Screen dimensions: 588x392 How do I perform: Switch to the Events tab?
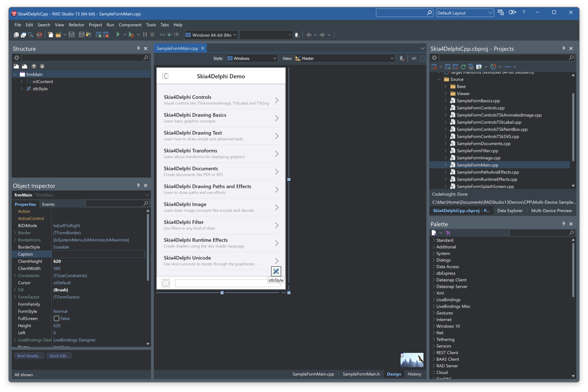[x=48, y=204]
